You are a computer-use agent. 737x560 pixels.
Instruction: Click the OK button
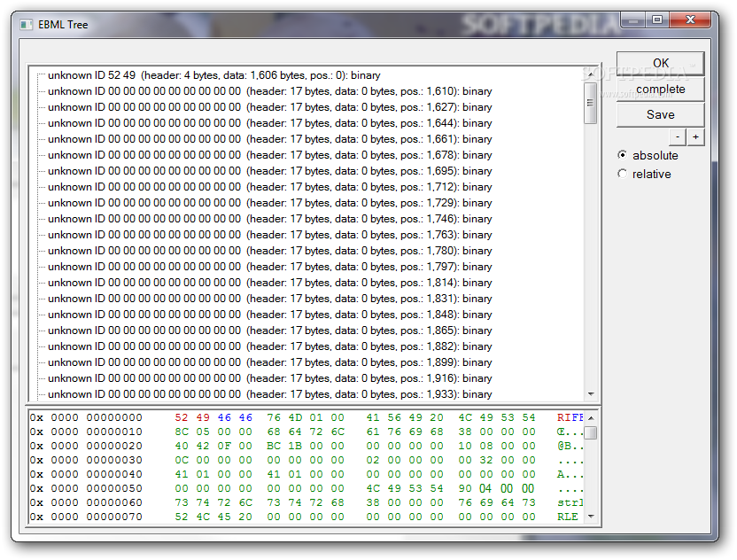click(661, 63)
